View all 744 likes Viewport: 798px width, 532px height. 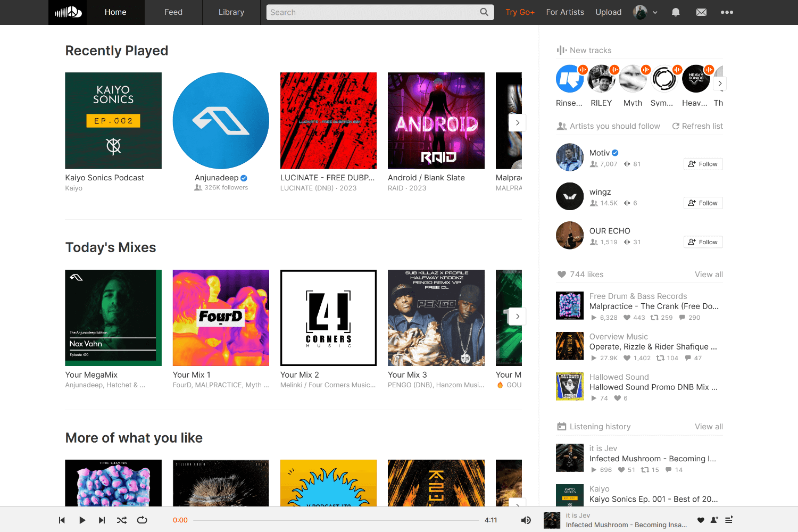tap(709, 275)
